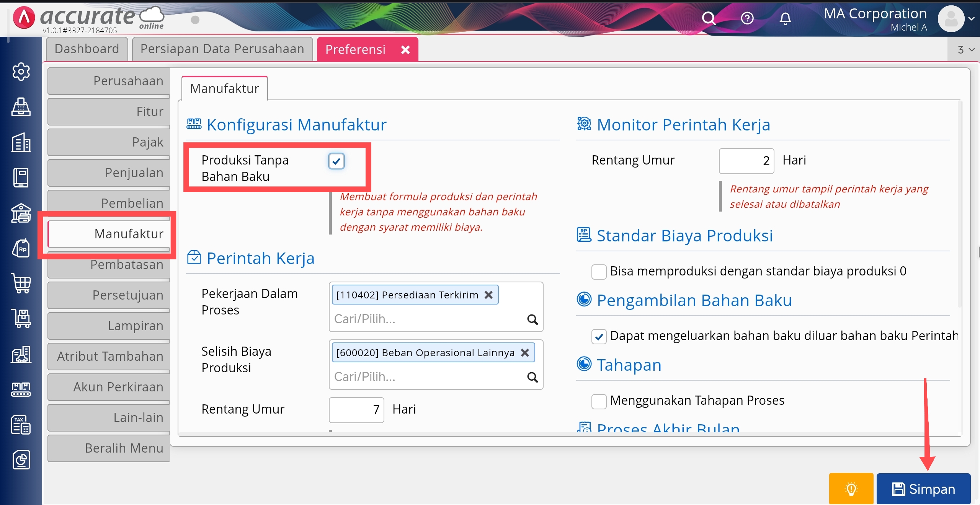Image resolution: width=980 pixels, height=505 pixels.
Task: Expand the open tabs count dropdown
Action: [966, 50]
